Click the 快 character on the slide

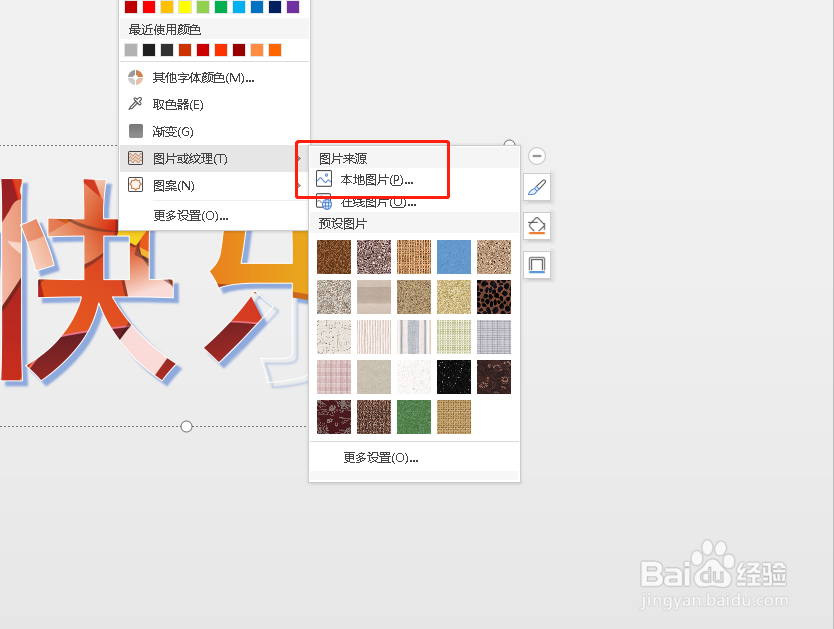(90, 282)
